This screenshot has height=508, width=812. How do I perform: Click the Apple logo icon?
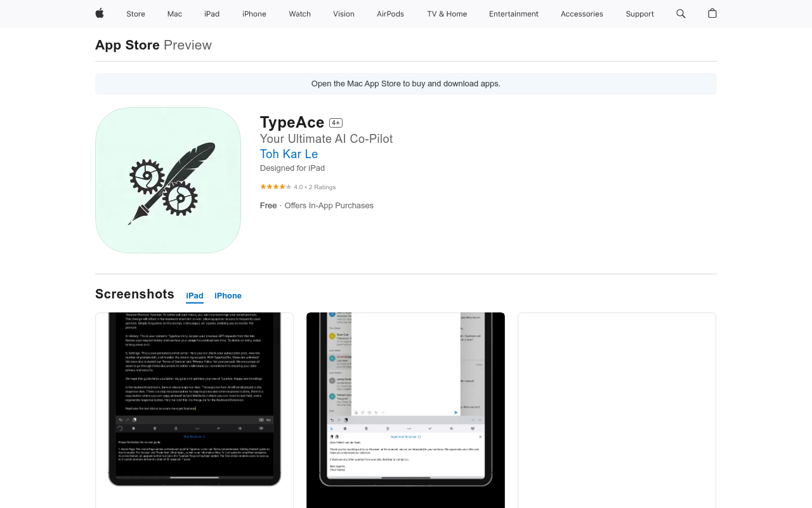point(100,13)
